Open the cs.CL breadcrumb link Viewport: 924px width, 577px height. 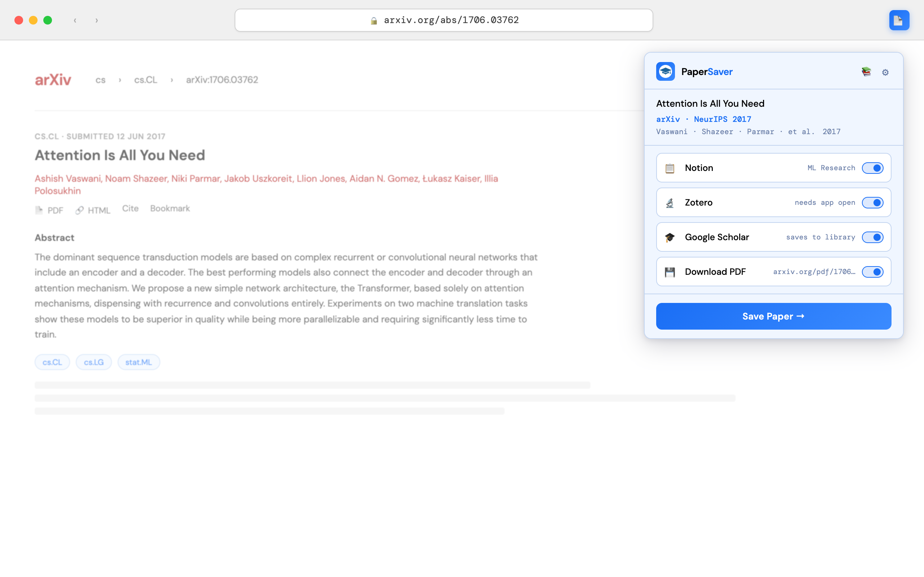pos(145,80)
